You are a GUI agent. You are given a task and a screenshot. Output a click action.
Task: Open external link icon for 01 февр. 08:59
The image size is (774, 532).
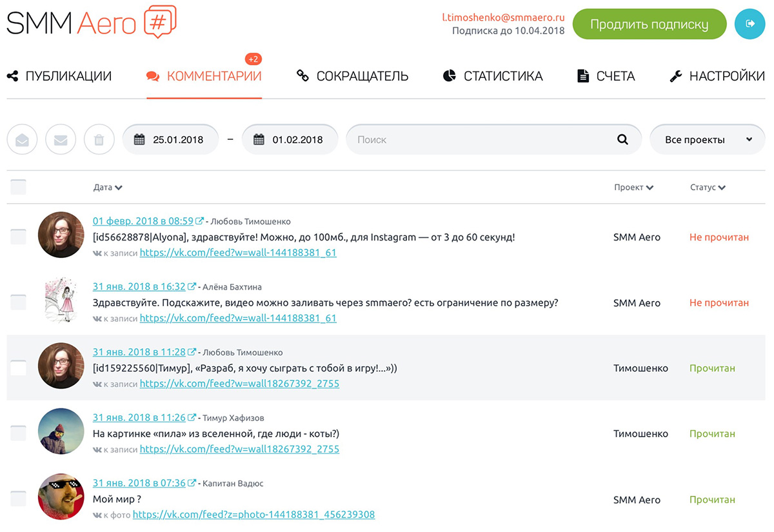200,221
